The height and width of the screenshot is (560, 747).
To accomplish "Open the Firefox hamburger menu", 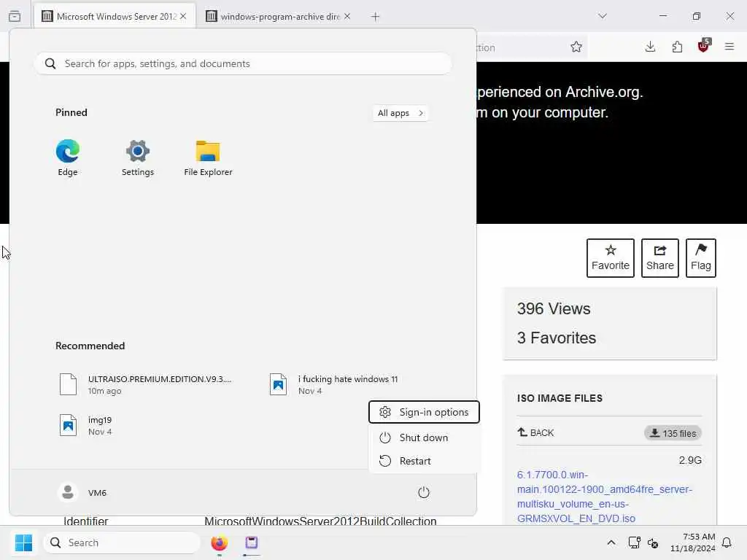I will 729,47.
